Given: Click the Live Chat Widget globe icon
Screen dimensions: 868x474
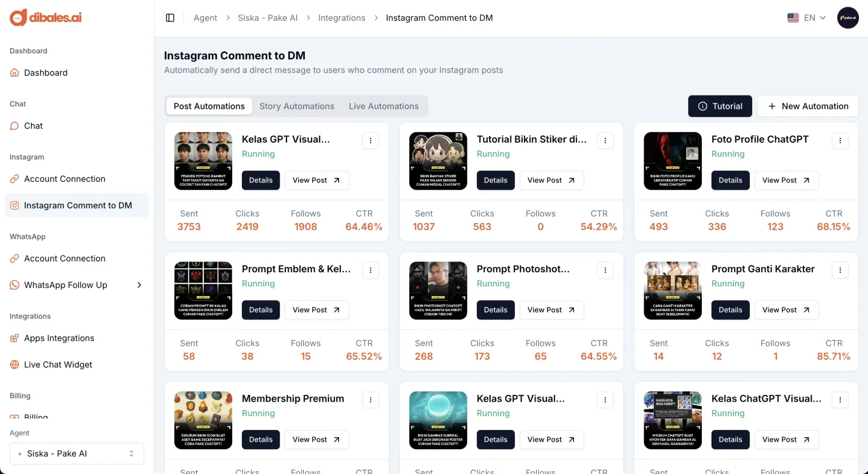Looking at the screenshot, I should [15, 365].
